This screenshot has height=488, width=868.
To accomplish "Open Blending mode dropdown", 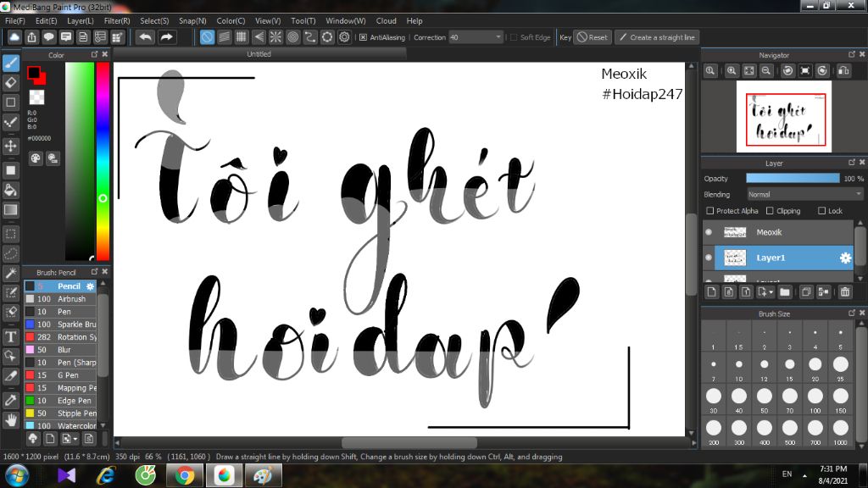I will click(x=804, y=194).
